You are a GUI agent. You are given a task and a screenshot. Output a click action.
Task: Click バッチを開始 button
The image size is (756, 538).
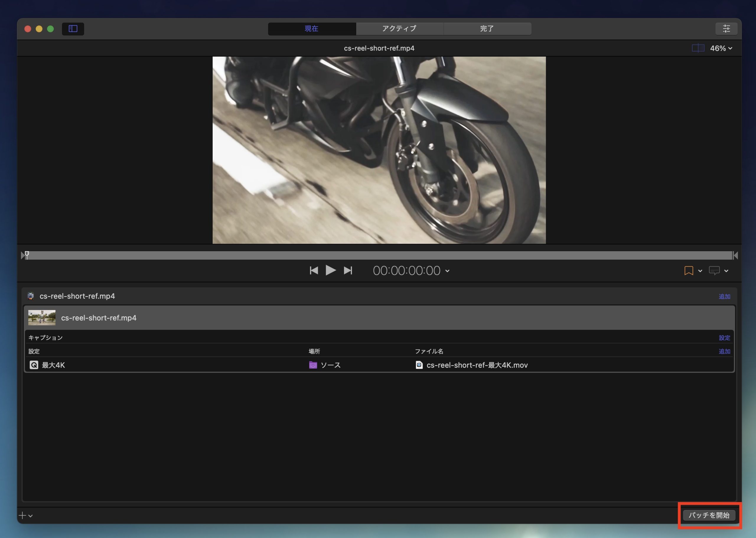point(709,515)
